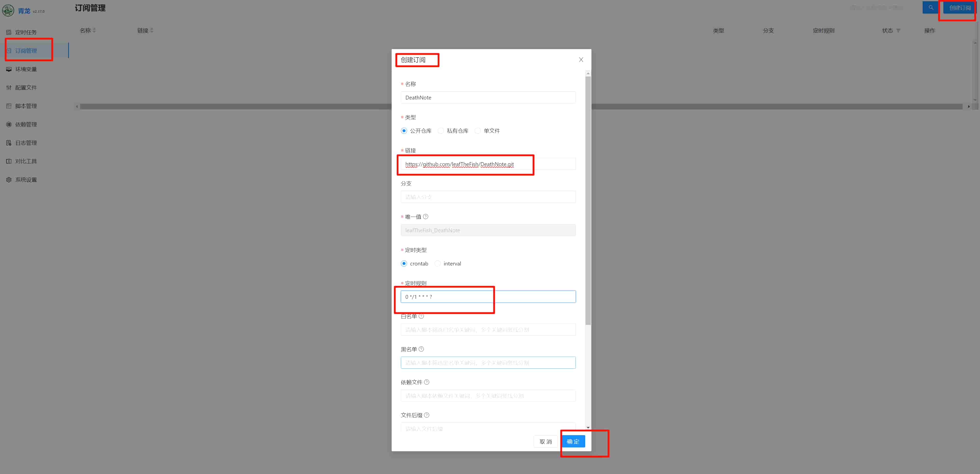Select the 私有仓库 radio option
The height and width of the screenshot is (474, 980).
click(441, 131)
